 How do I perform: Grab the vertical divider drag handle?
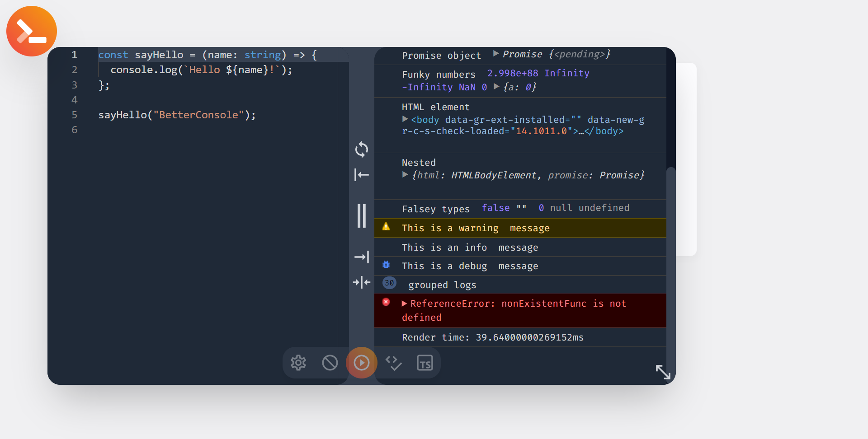pyautogui.click(x=362, y=216)
